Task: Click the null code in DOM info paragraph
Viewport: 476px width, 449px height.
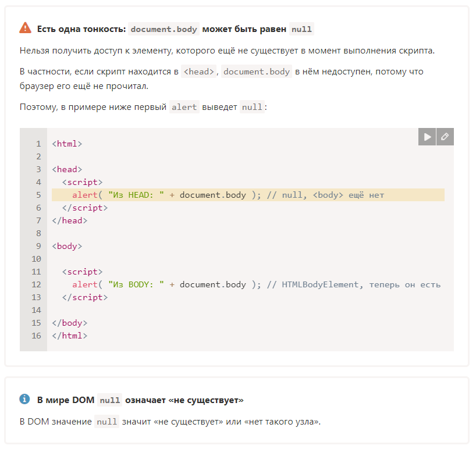Action: (x=106, y=422)
